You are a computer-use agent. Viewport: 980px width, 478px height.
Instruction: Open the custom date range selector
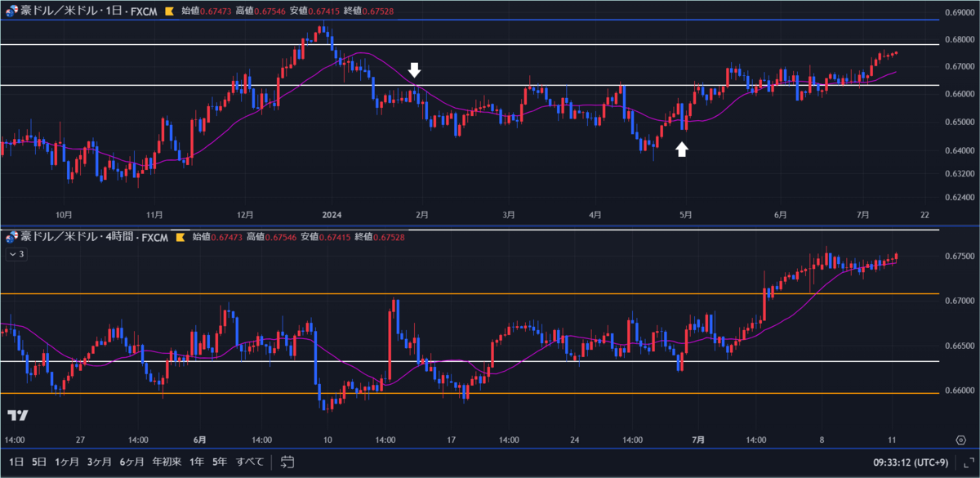point(286,462)
